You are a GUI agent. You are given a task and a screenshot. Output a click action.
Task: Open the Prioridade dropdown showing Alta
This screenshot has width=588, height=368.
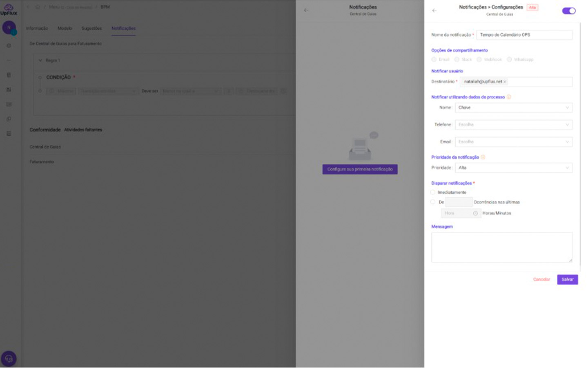(513, 168)
